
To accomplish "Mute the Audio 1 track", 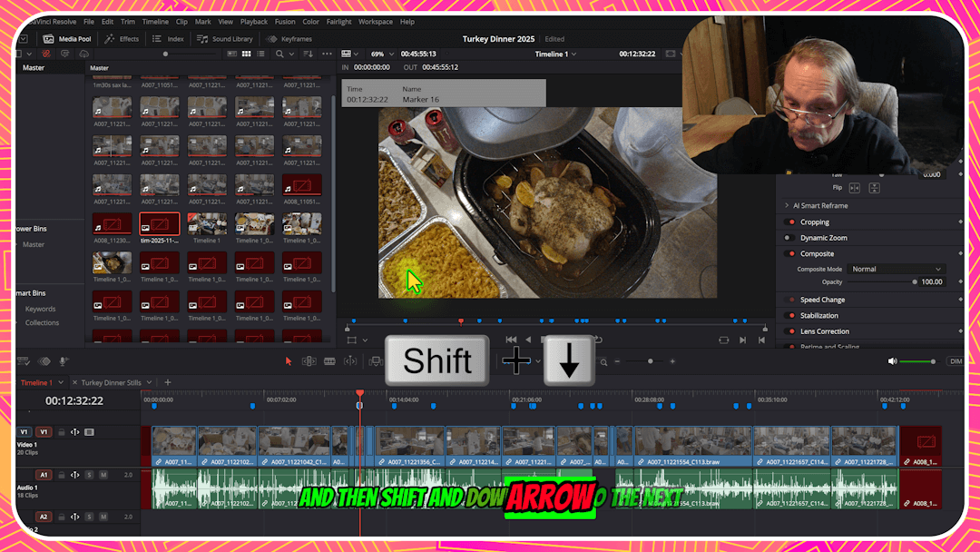I will coord(103,475).
